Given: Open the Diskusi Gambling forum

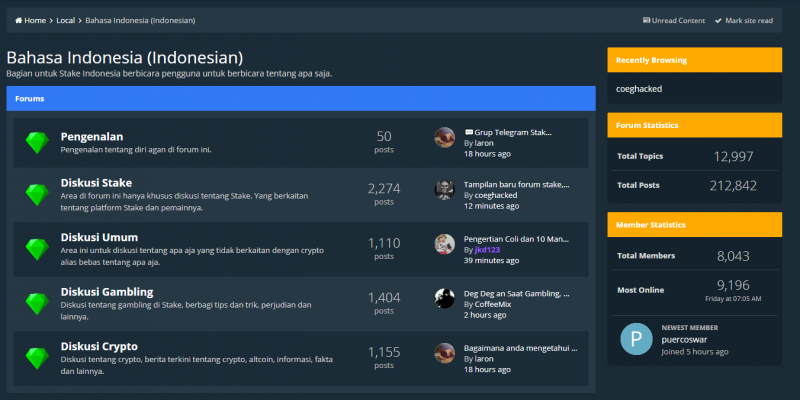Looking at the screenshot, I should coord(107,292).
